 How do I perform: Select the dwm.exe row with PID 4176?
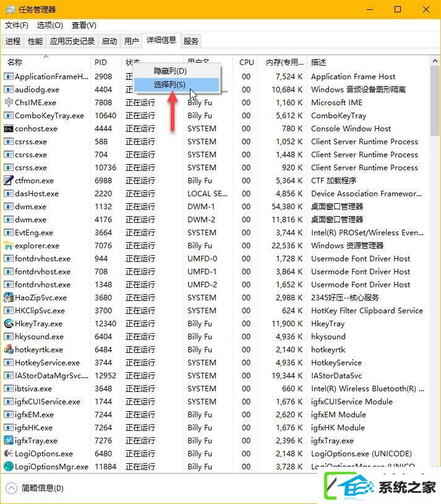click(215, 220)
